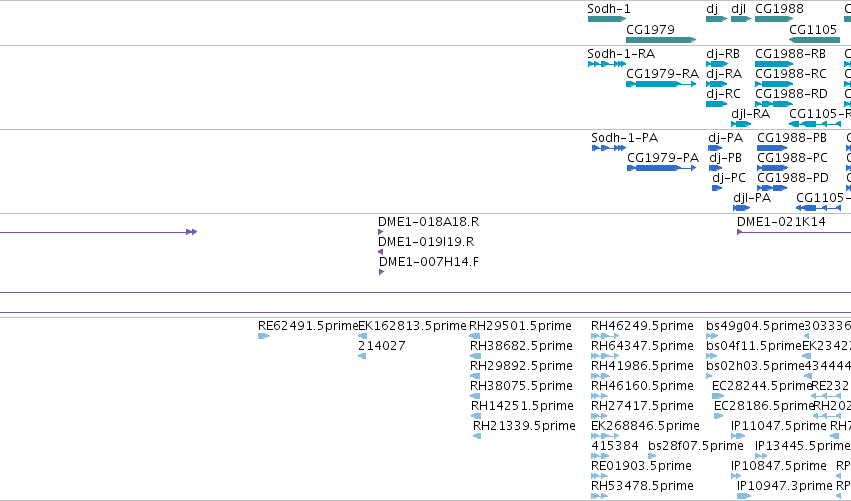Select EST RH29501.5prime
Viewport: 851px width, 501px height.
474,337
